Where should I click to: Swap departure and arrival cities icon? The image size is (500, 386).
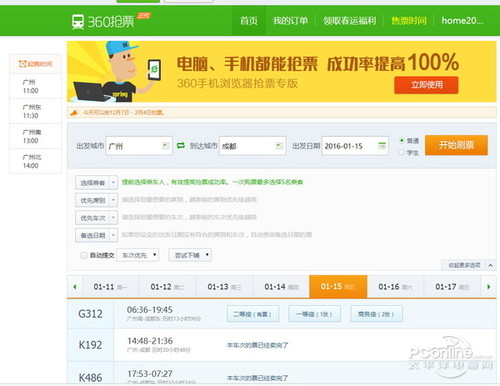pos(180,146)
